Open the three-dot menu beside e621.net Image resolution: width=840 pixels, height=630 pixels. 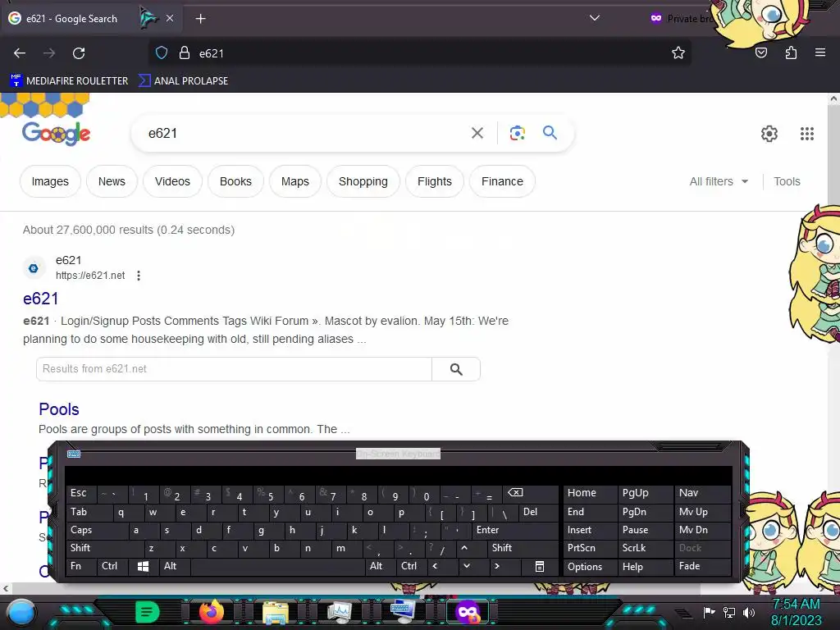click(138, 276)
